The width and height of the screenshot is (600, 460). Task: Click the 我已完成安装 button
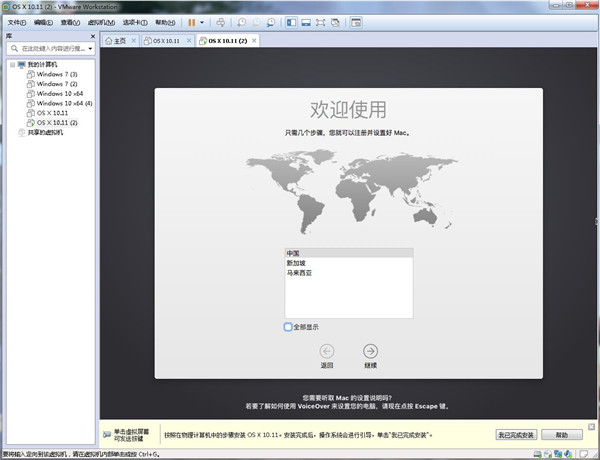[516, 435]
